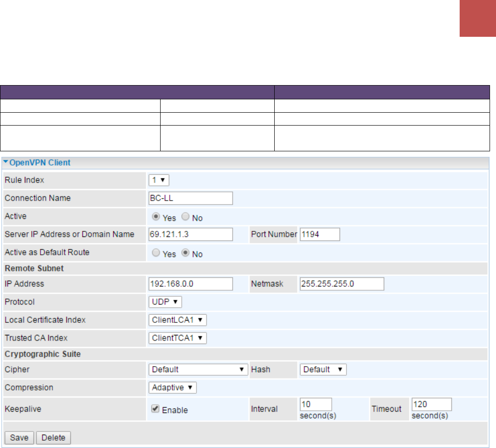
Task: Click the Interval label
Action: click(264, 409)
